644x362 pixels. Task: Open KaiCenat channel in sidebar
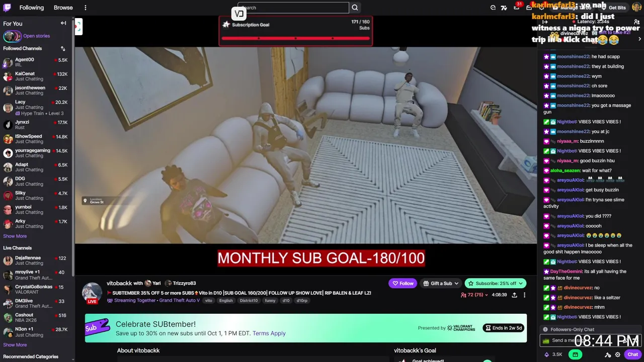coord(36,76)
